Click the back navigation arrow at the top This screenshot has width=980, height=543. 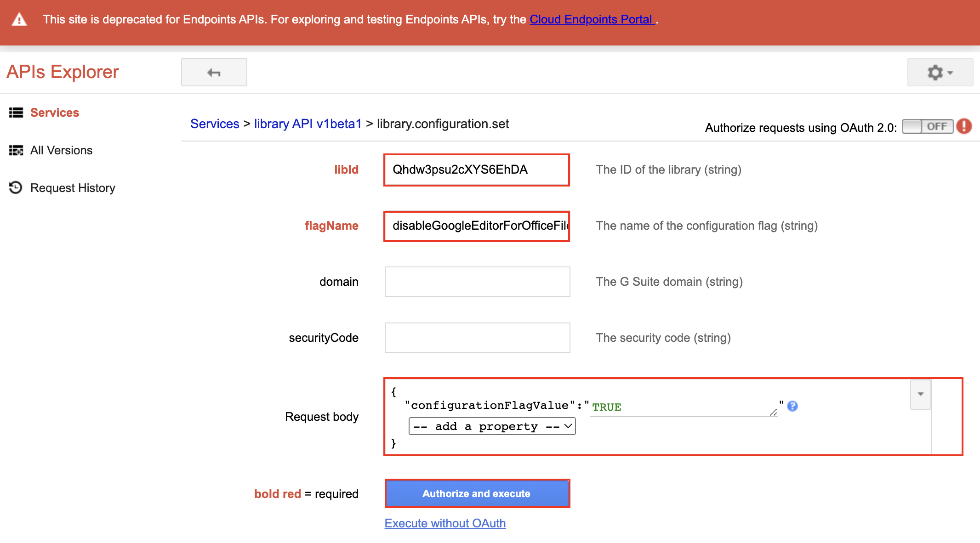coord(213,72)
